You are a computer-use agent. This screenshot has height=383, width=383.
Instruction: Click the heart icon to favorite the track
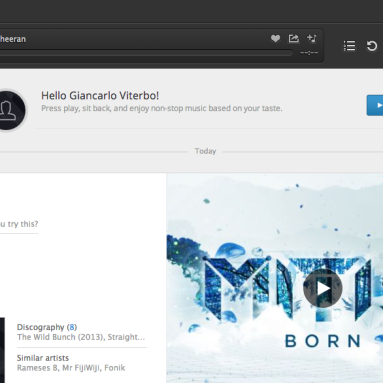point(275,39)
